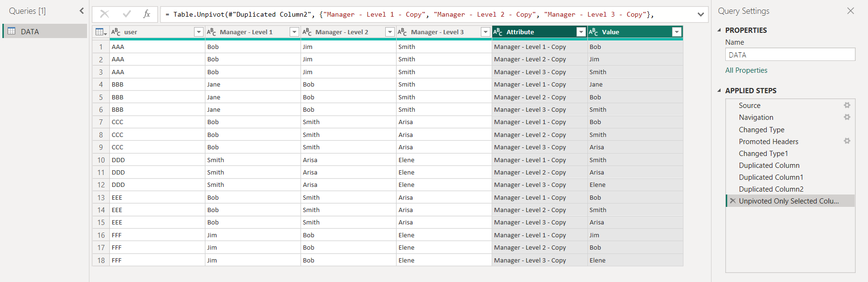Click the BBB cell in row 4
The height and width of the screenshot is (282, 868).
tap(157, 84)
